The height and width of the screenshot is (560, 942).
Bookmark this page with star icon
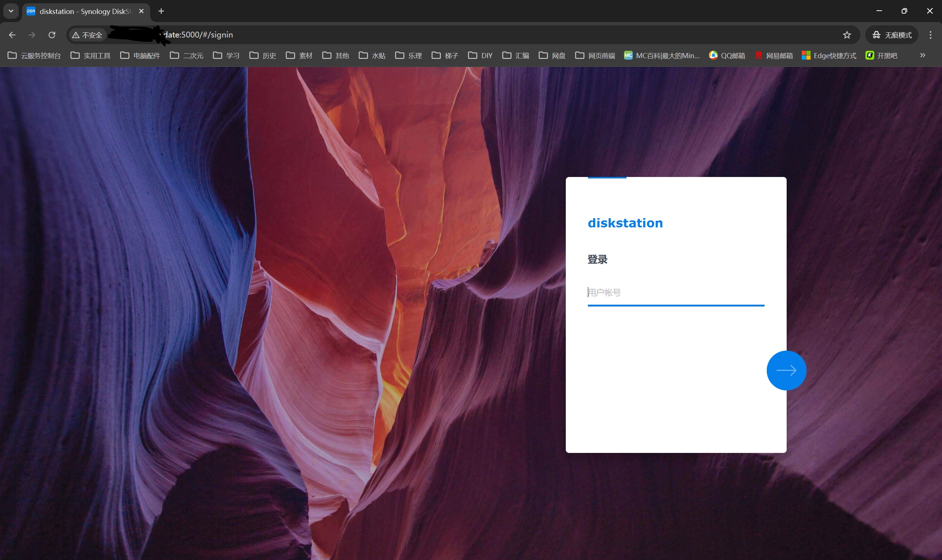coord(847,35)
